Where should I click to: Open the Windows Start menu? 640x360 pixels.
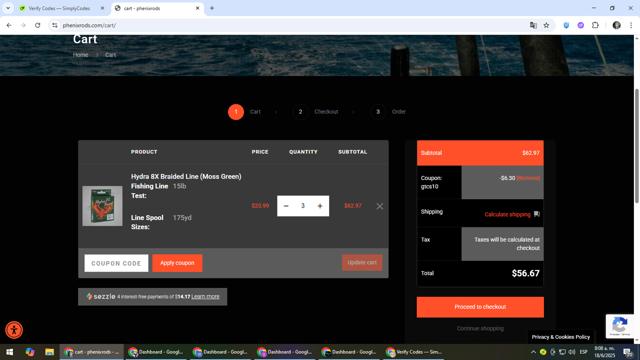coord(9,352)
